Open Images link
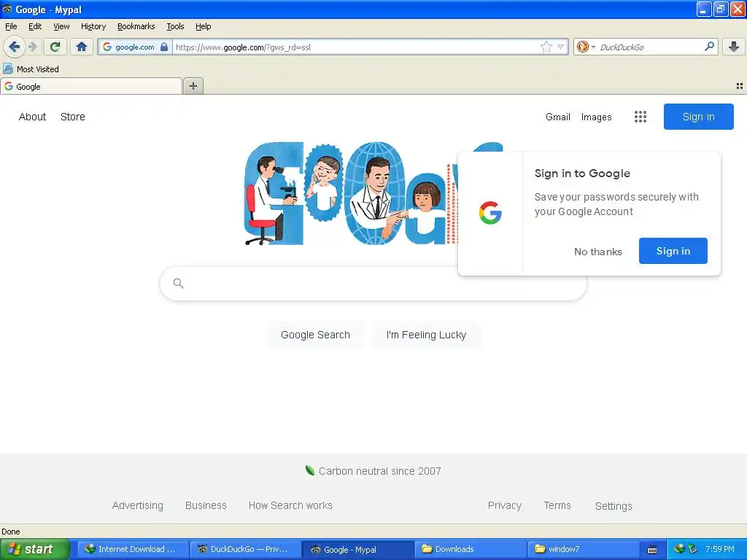747x560 pixels. 597,117
